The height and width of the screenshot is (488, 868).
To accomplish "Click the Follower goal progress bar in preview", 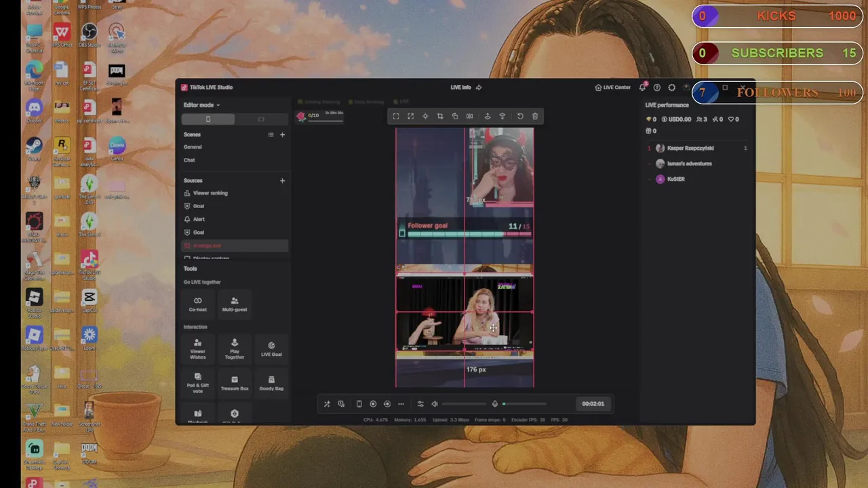I will coord(465,230).
